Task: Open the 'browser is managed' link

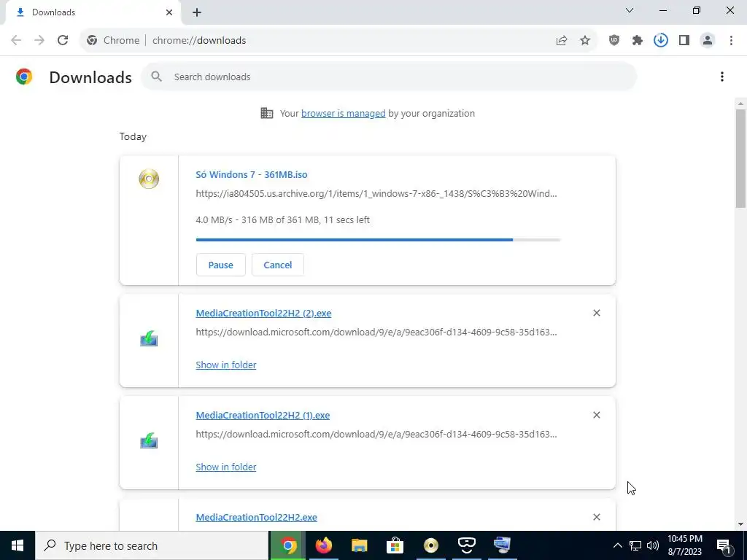Action: pos(343,113)
